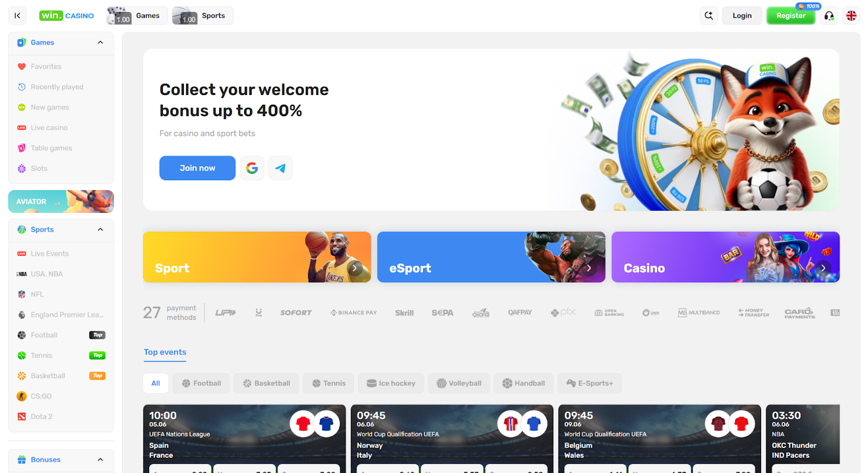Change language via UK flag icon

(851, 16)
